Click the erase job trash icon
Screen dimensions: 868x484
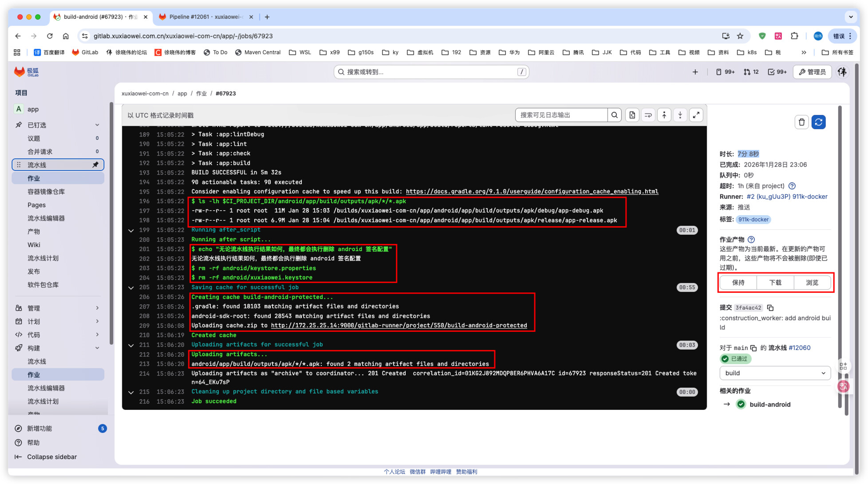[801, 122]
